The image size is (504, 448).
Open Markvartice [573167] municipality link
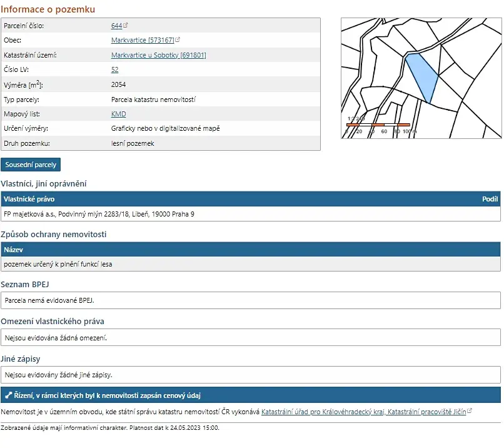[x=142, y=40]
